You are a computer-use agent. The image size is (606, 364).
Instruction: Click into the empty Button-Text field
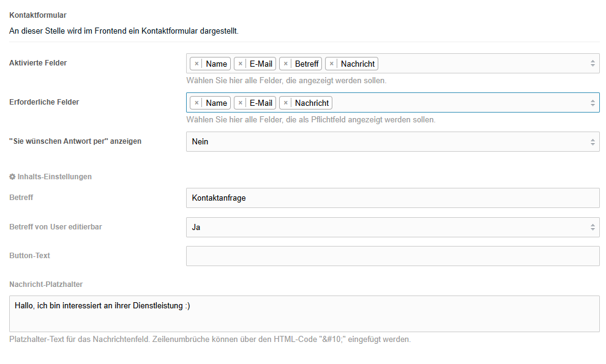point(392,256)
